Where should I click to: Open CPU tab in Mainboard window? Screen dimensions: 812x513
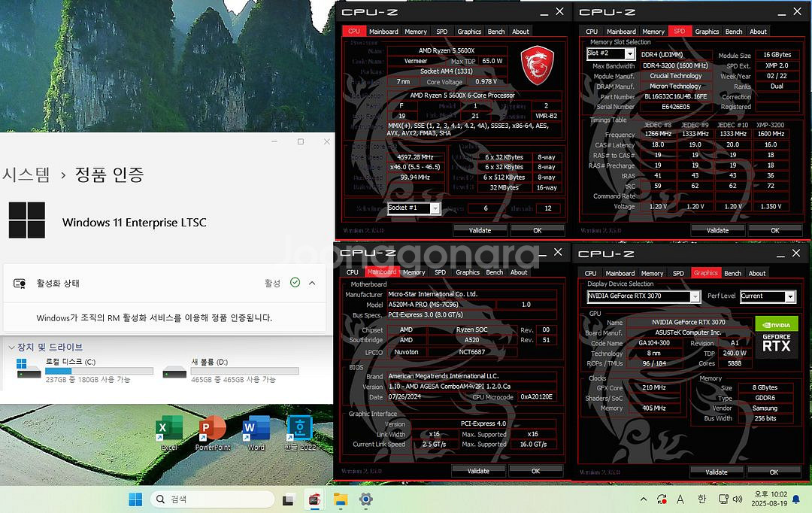click(x=352, y=272)
